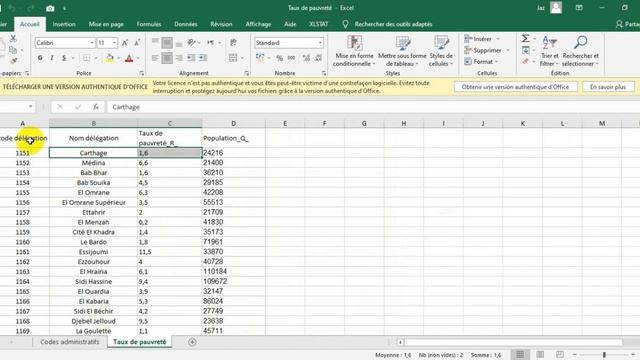The height and width of the screenshot is (360, 640).
Task: Click the AutoSum sigma icon
Action: coord(526,38)
